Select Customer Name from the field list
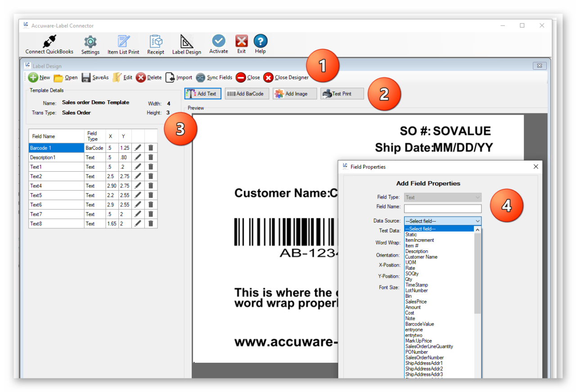576x392 pixels. 421,257
